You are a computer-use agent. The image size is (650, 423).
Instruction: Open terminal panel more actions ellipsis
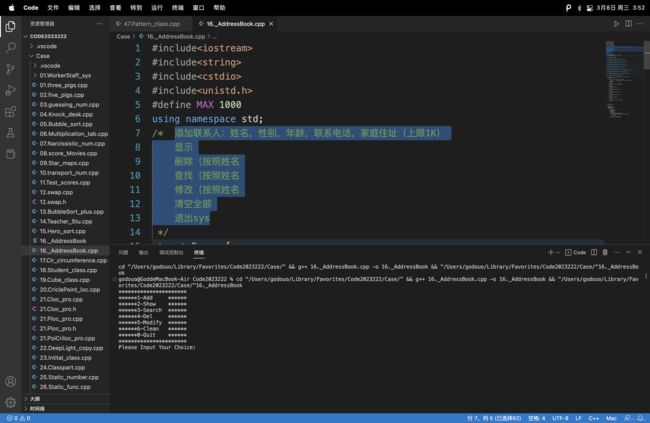click(x=617, y=252)
